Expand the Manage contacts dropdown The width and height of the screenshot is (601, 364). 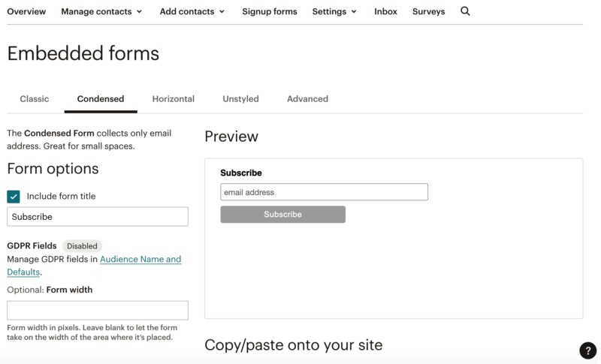click(x=101, y=12)
